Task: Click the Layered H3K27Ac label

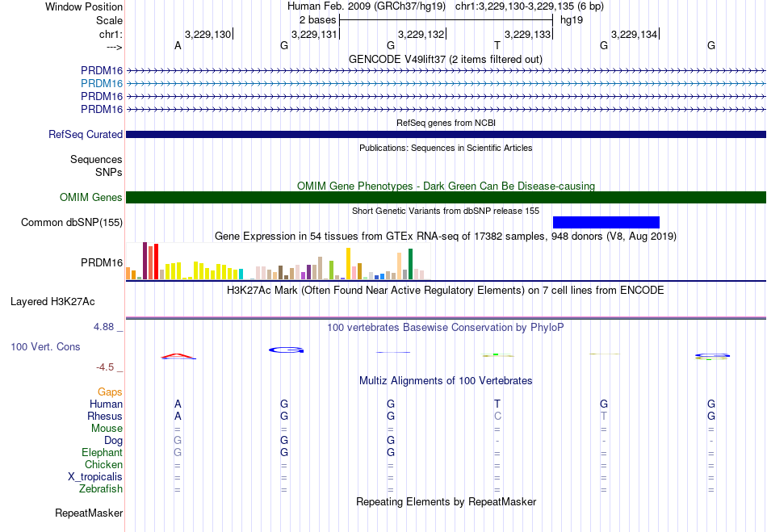Action: pyautogui.click(x=52, y=302)
